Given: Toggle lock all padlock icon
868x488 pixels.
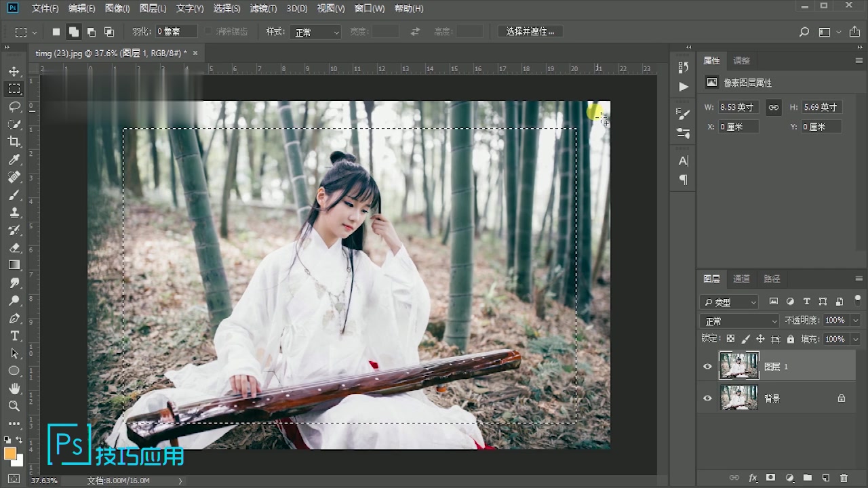Looking at the screenshot, I should click(x=791, y=339).
